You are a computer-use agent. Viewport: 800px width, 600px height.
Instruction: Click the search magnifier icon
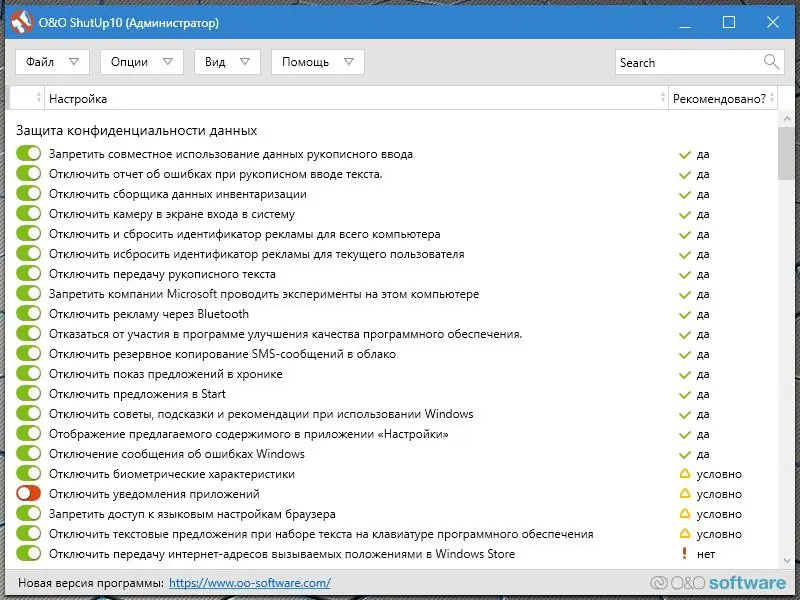click(x=771, y=62)
